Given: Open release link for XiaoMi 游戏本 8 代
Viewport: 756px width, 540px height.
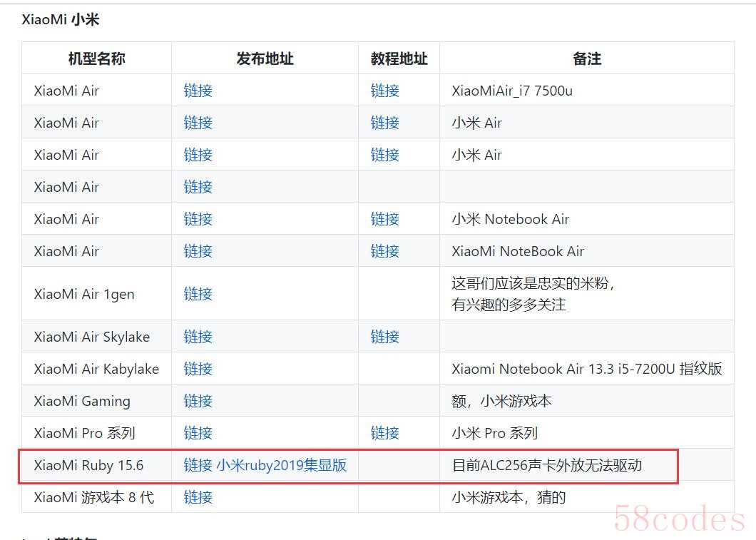Looking at the screenshot, I should 198,497.
